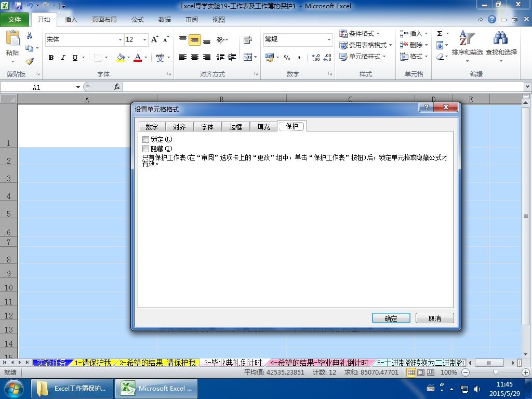Image resolution: width=532 pixels, height=399 pixels.
Task: Open the 文件 file menu
Action: [x=15, y=20]
